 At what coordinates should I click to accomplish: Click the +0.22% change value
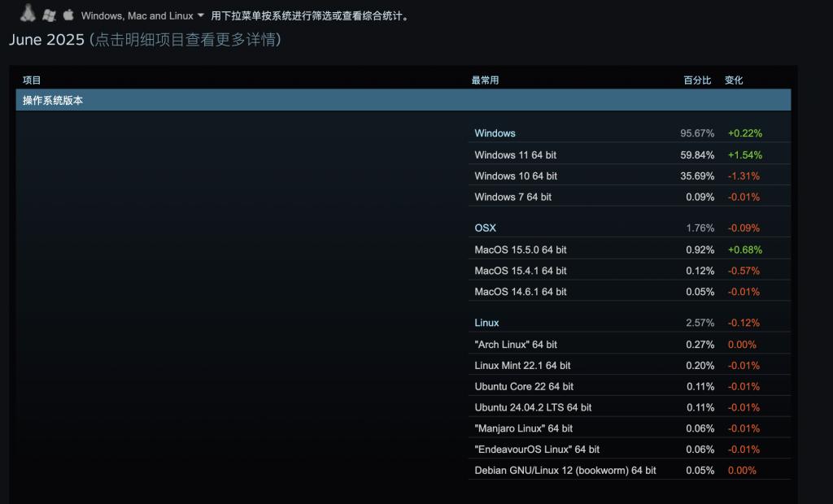(x=745, y=133)
